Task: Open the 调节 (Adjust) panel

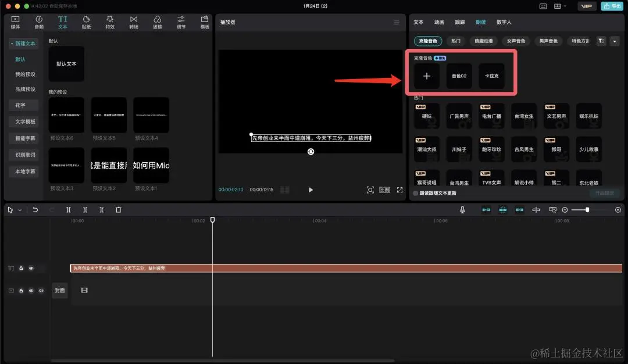Action: pos(181,23)
